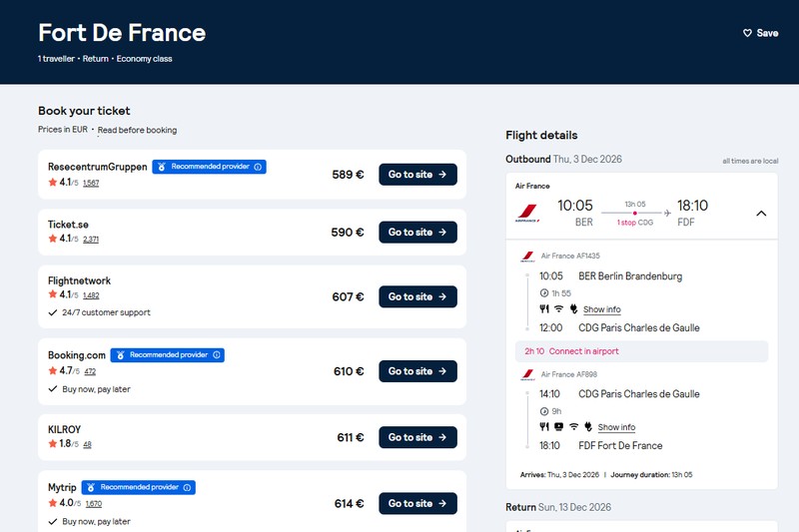Click KILROY 1.8 rating star
This screenshot has width=799, height=532.
point(53,443)
